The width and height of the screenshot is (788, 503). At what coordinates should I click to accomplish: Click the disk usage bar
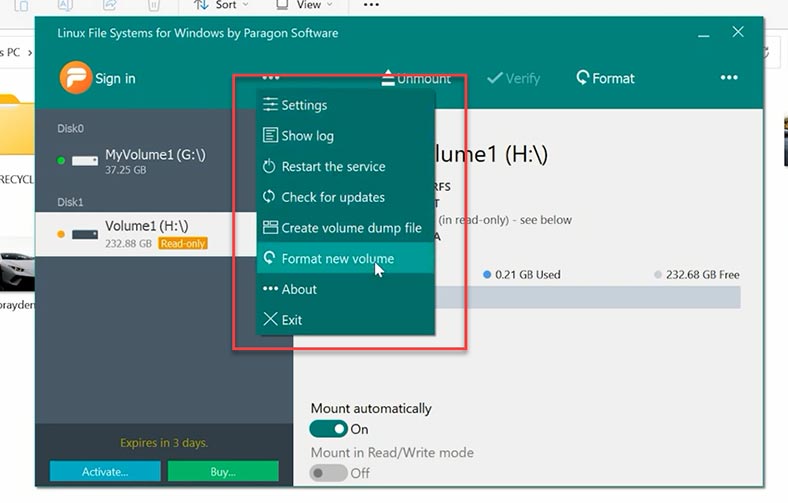(x=587, y=297)
